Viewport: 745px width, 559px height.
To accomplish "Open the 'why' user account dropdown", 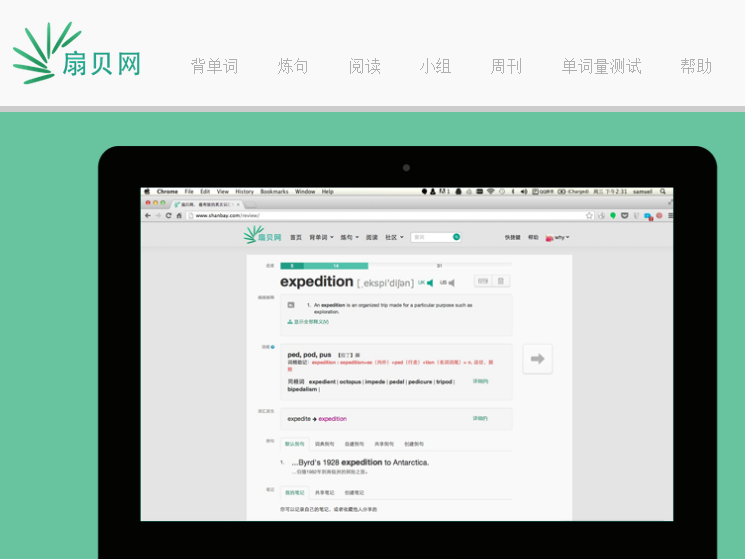I will click(x=557, y=238).
